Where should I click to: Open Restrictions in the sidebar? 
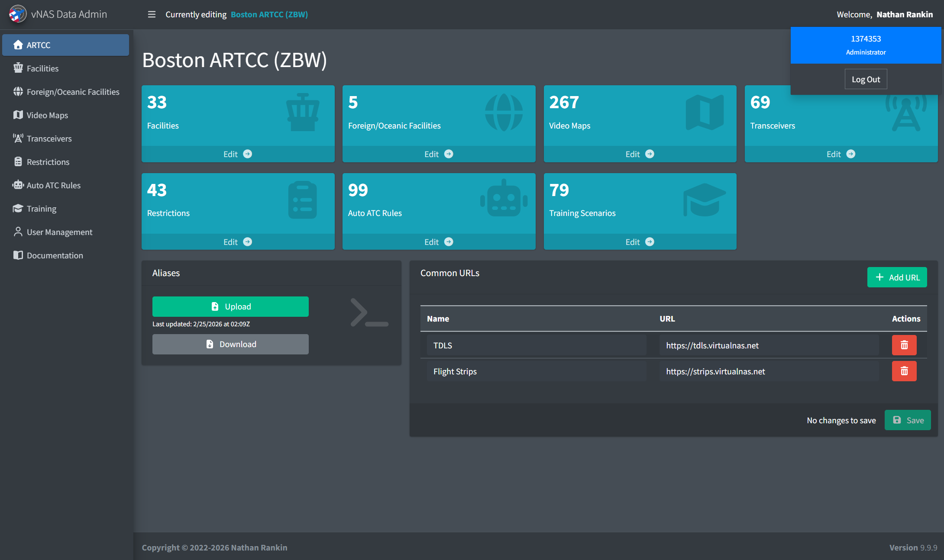[x=66, y=162]
